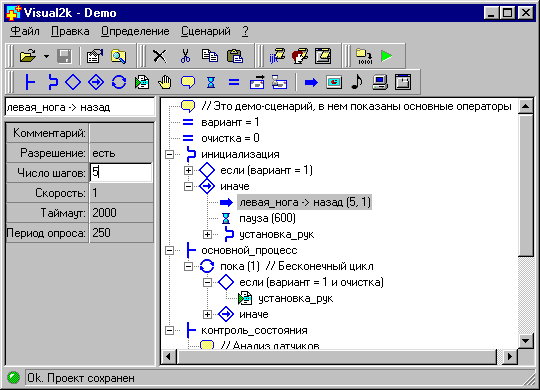The height and width of the screenshot is (390, 540).
Task: Expand the 'если (вариант = 1)' node
Action: coord(188,170)
